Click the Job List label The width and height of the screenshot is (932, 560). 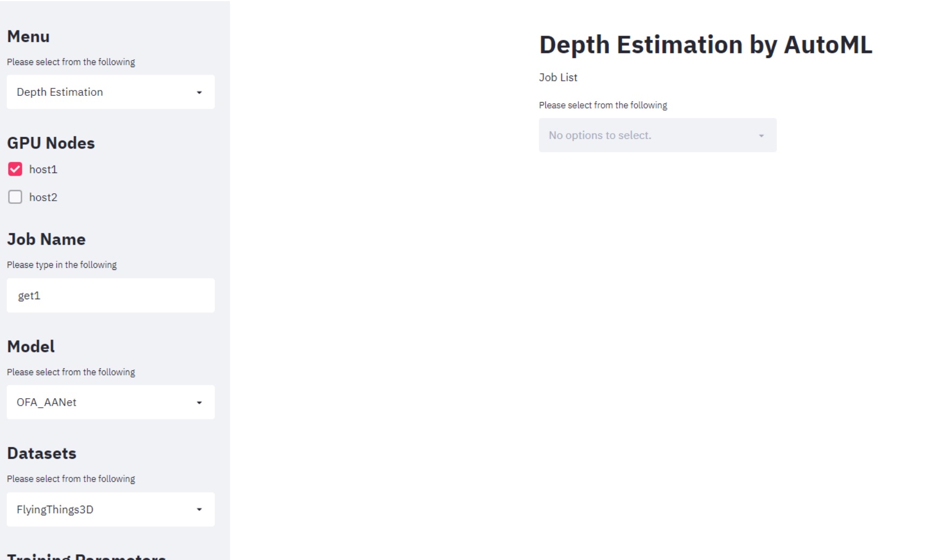pos(558,77)
